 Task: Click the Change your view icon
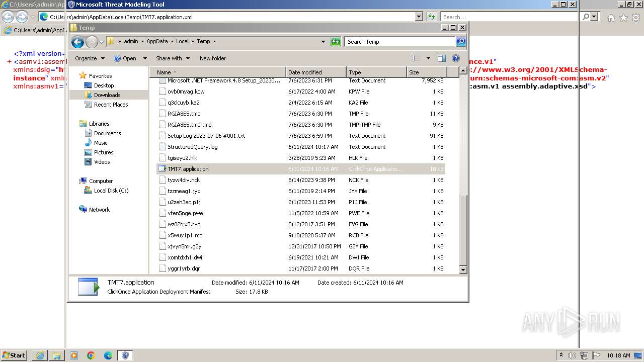click(x=416, y=58)
